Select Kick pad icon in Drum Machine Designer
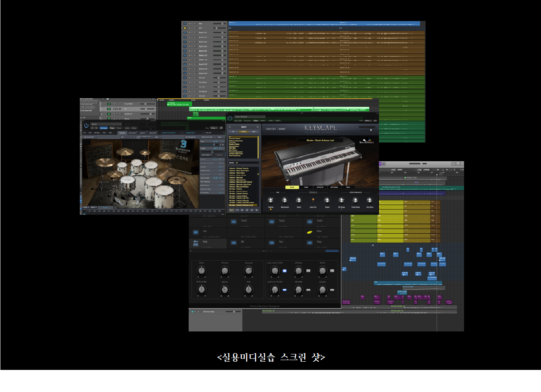The height and width of the screenshot is (392, 541). 196,243
